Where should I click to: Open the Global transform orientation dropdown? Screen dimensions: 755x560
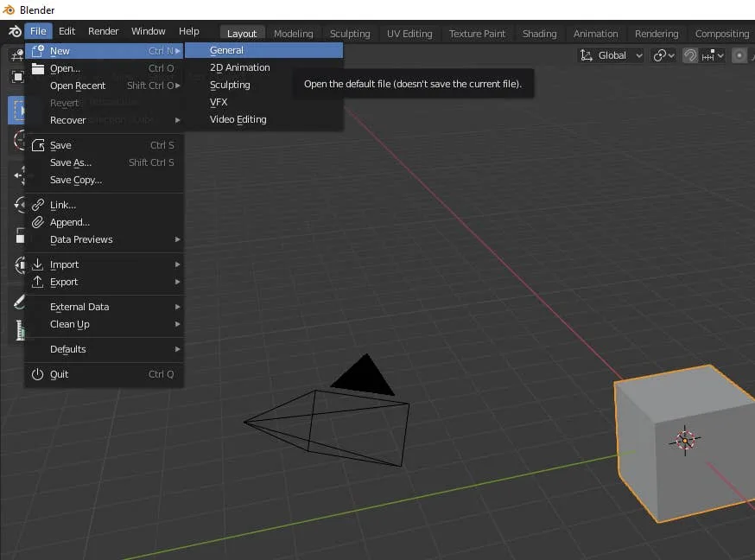[612, 55]
